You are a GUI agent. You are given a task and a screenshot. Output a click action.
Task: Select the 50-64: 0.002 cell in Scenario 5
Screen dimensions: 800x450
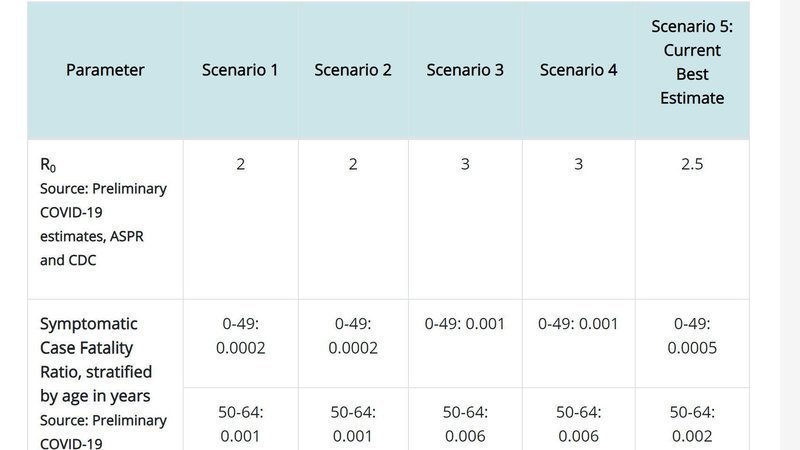pyautogui.click(x=691, y=424)
